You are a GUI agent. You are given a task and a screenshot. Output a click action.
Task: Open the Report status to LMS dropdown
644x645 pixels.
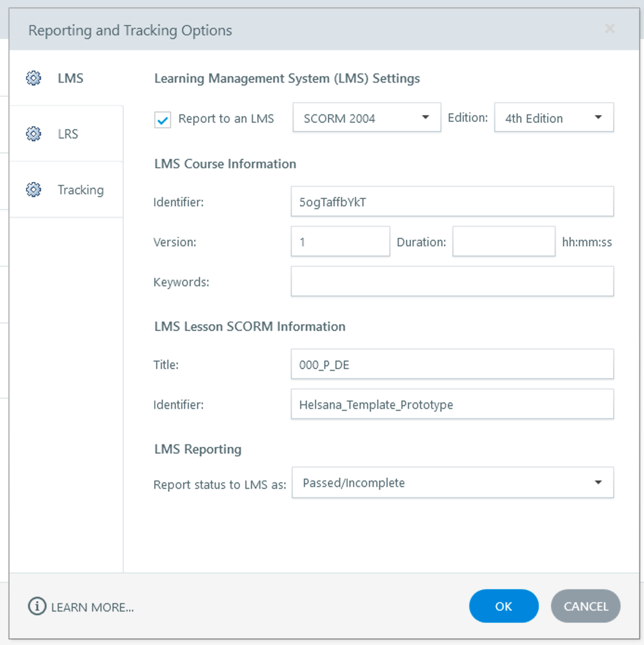[452, 483]
